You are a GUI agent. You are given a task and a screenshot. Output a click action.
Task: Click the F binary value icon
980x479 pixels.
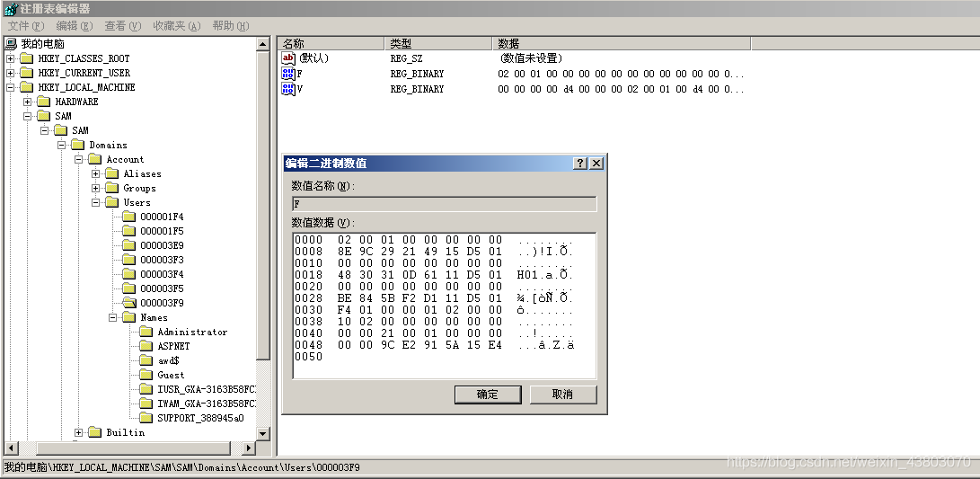(288, 74)
